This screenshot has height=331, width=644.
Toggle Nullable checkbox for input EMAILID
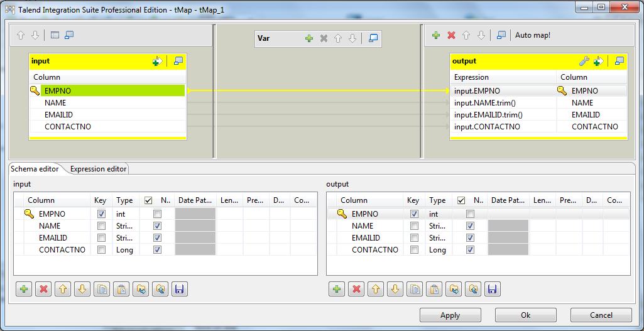click(157, 238)
